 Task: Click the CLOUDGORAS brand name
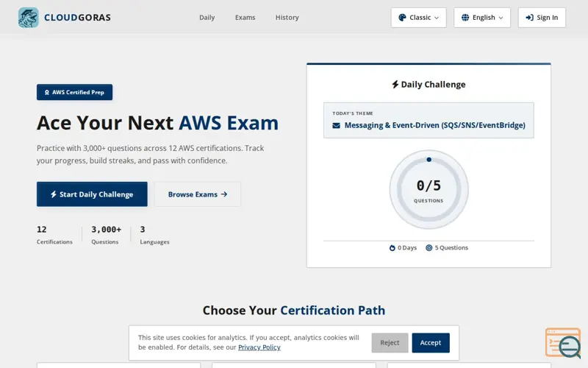tap(77, 18)
